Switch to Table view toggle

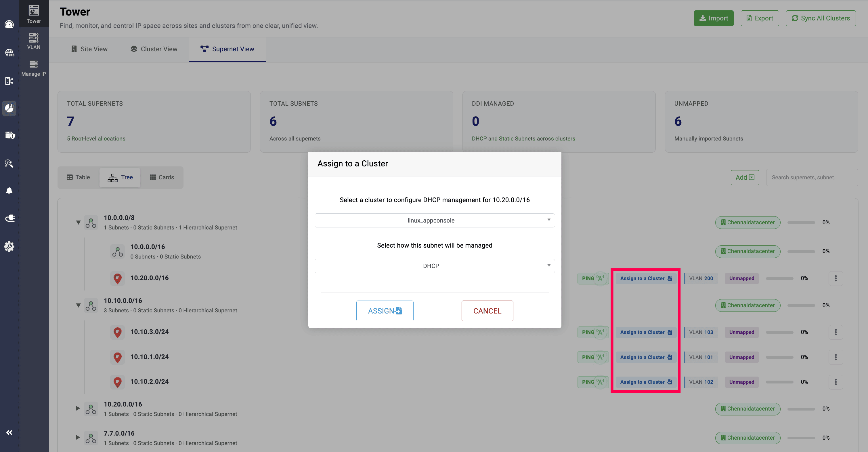(x=78, y=177)
